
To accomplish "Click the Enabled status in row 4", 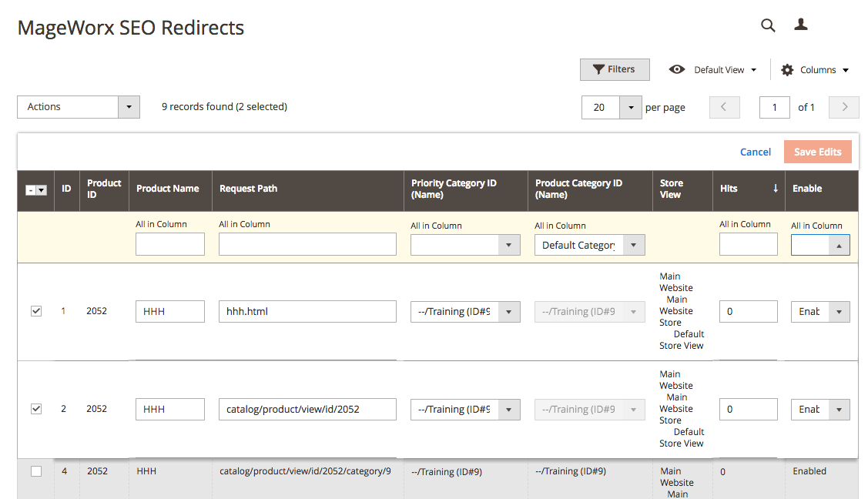I will pyautogui.click(x=809, y=471).
